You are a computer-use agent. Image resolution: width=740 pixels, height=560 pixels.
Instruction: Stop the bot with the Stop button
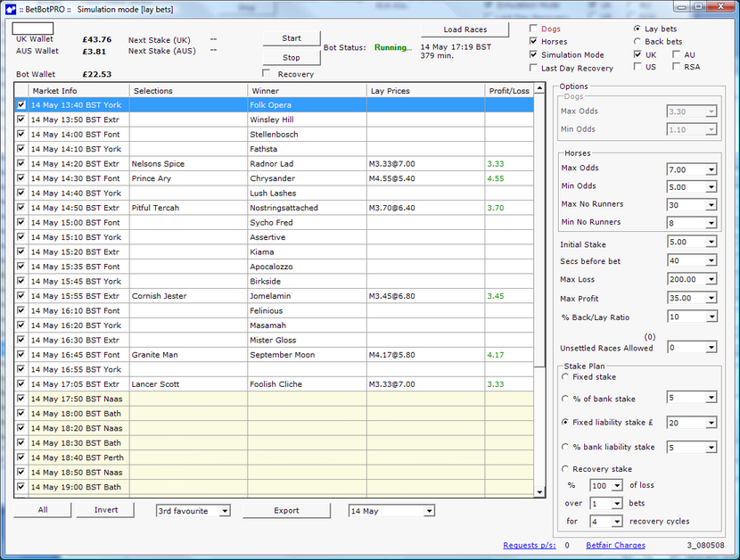pos(292,58)
